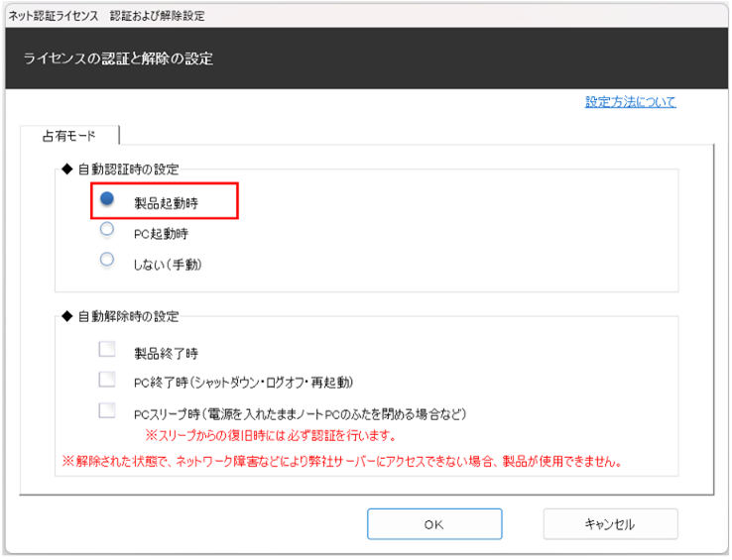The image size is (732, 560).
Task: Select the 製品起動時 radio button
Action: (x=107, y=198)
